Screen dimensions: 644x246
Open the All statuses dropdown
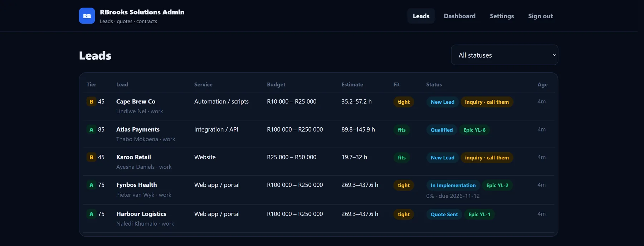click(504, 55)
